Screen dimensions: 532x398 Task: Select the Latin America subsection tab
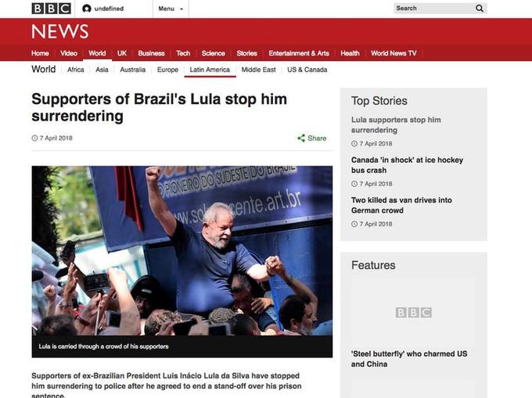click(x=210, y=70)
